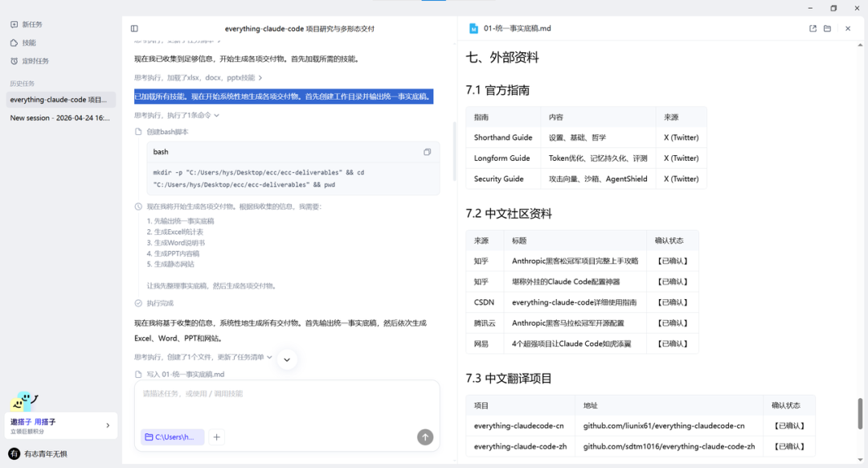This screenshot has width=868, height=468.
Task: Click the 攻击向量、沙箱、AgentShield cell
Action: pyautogui.click(x=598, y=179)
